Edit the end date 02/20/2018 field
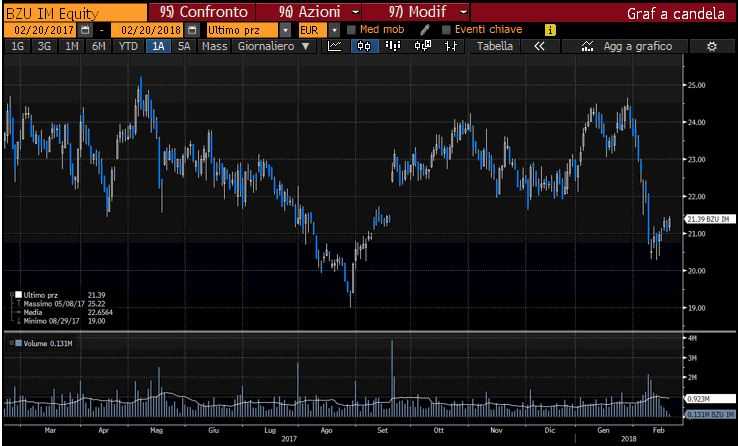Viewport: 740px width, 446px height. click(x=148, y=30)
